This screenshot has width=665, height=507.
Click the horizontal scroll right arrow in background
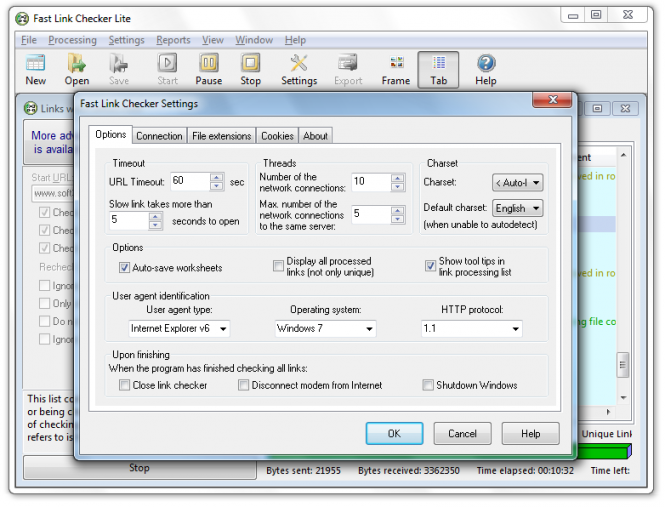pos(609,412)
